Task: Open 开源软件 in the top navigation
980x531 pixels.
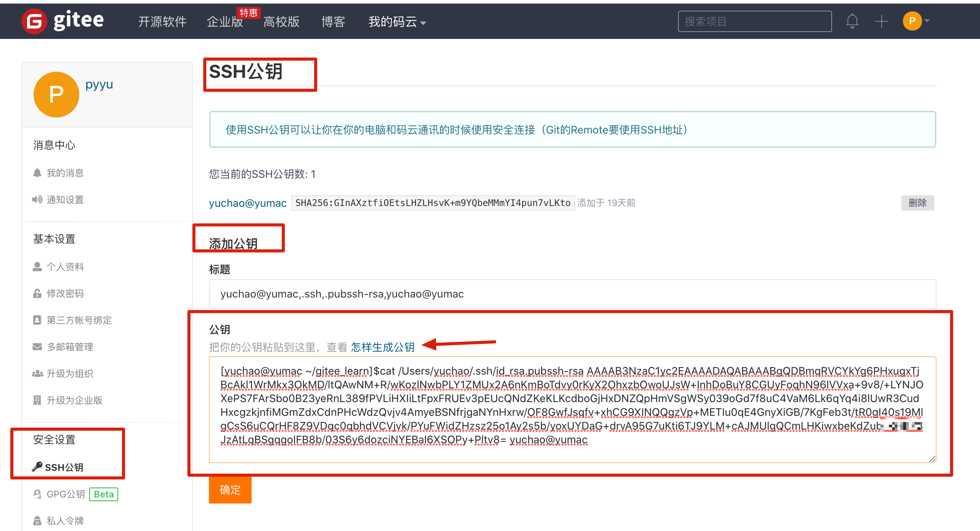Action: [162, 22]
